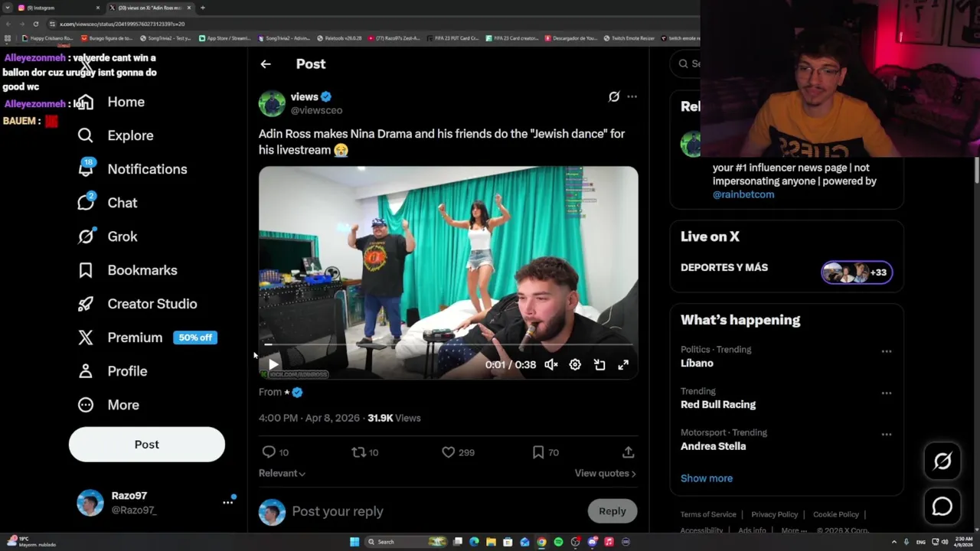
Task: Click the verified badge next to From
Action: (297, 392)
